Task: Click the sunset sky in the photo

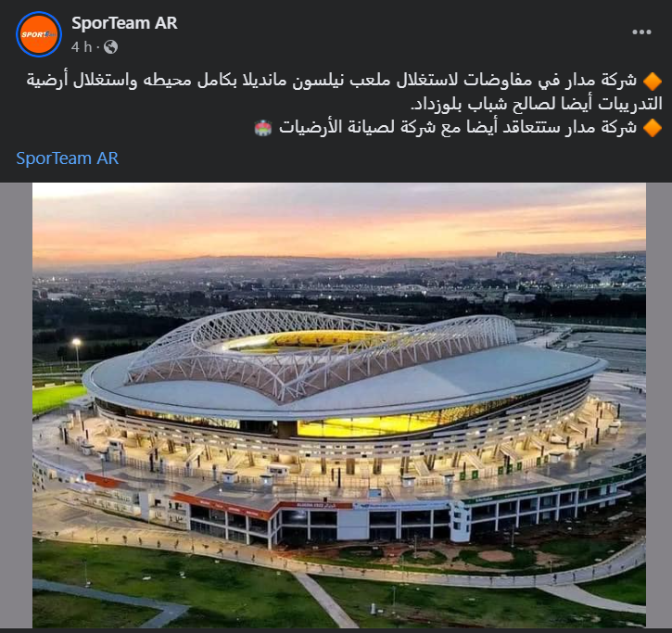Action: tap(339, 221)
